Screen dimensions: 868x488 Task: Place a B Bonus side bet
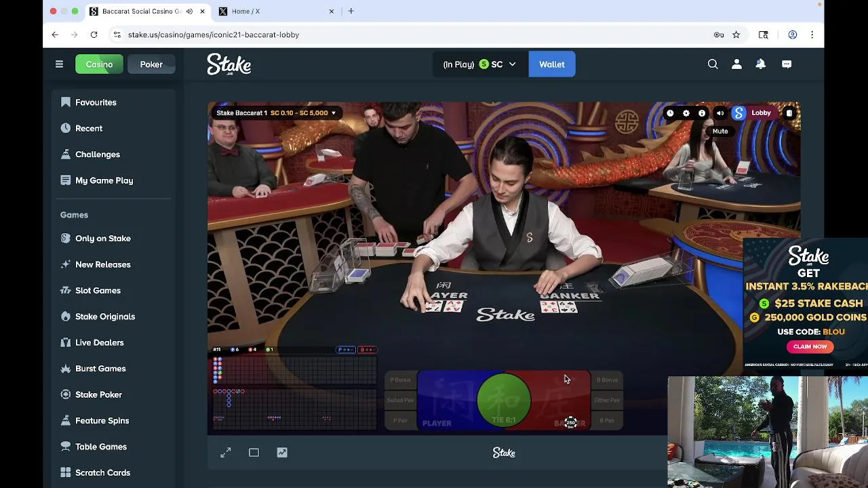[607, 380]
